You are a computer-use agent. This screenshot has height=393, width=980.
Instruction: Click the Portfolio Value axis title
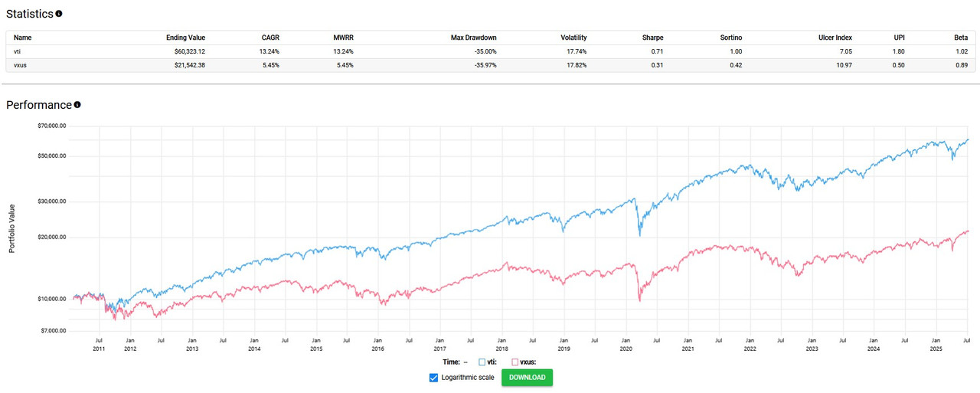[11, 229]
